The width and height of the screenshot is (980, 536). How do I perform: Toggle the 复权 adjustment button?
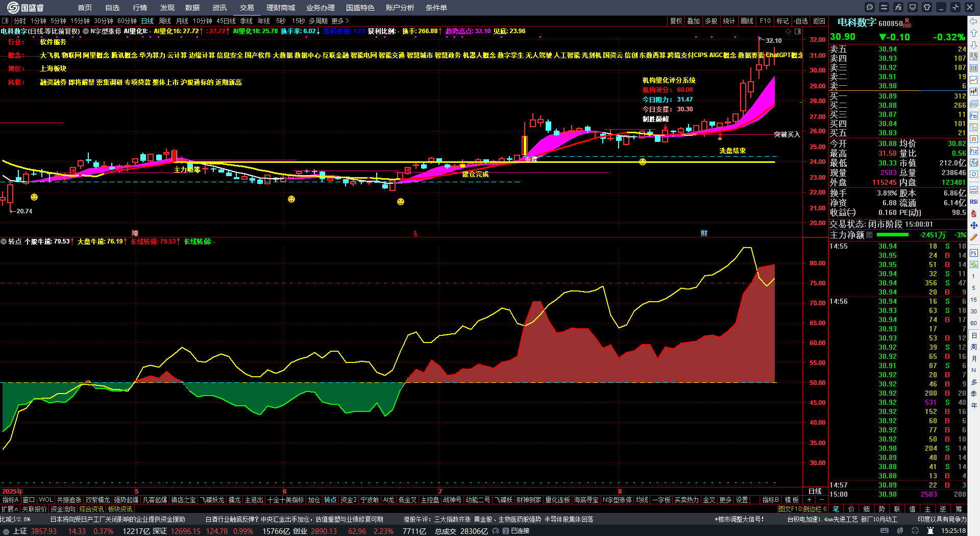[x=676, y=21]
